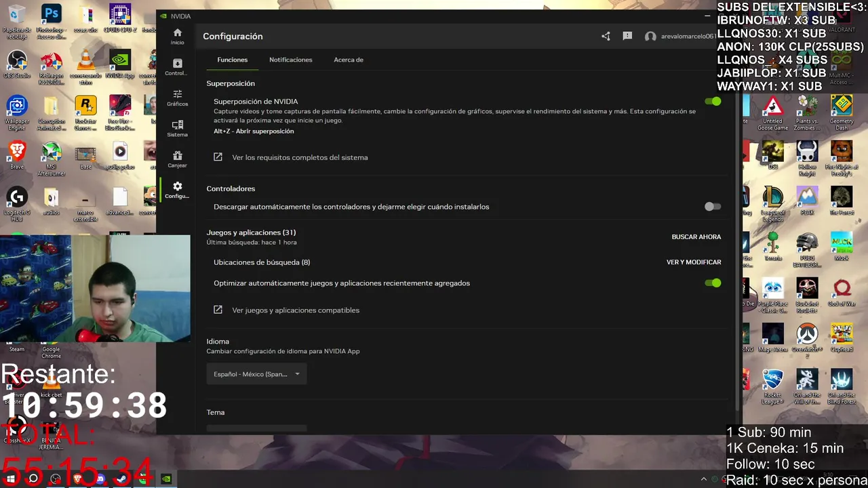Select the God of War desktop icon
This screenshot has height=488, width=868.
point(842,291)
